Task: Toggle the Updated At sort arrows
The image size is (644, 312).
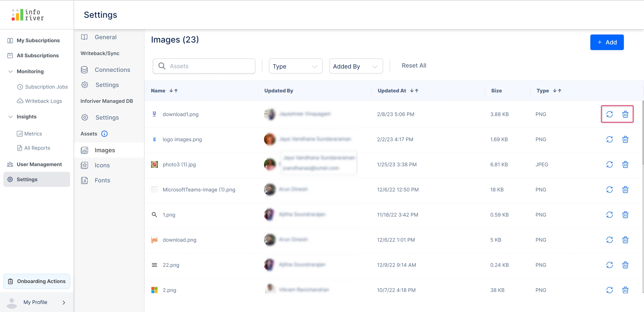Action: click(x=414, y=91)
